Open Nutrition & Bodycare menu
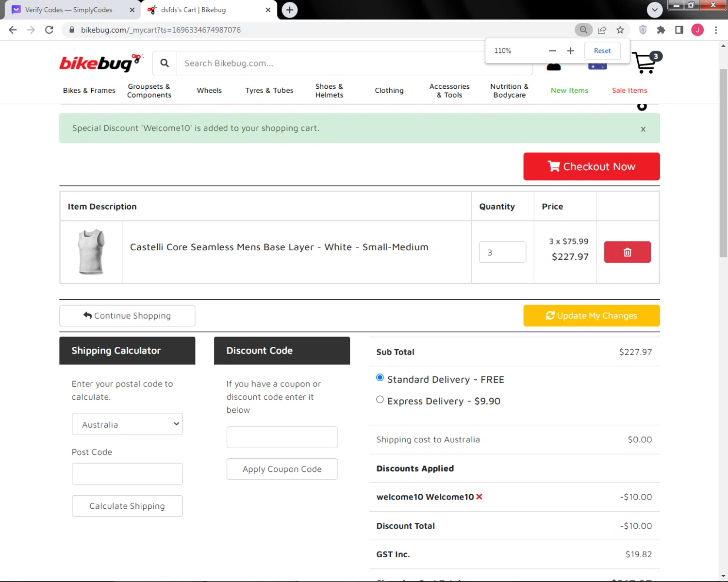 (x=510, y=91)
